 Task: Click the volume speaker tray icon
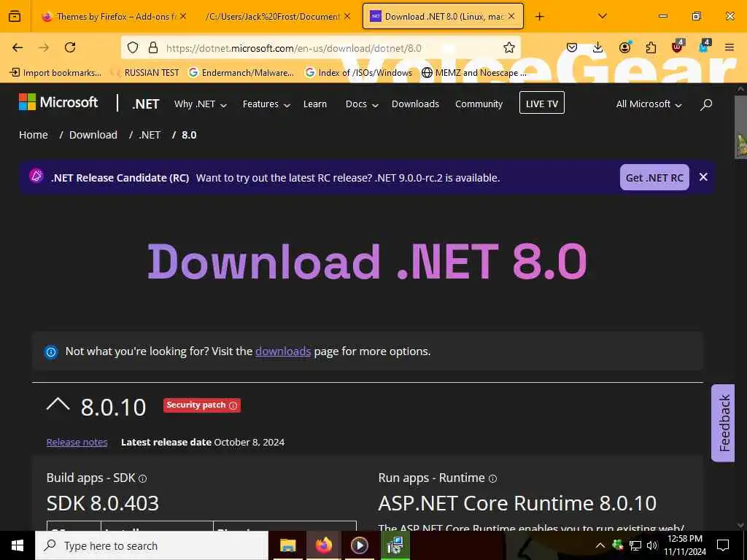[x=652, y=545]
